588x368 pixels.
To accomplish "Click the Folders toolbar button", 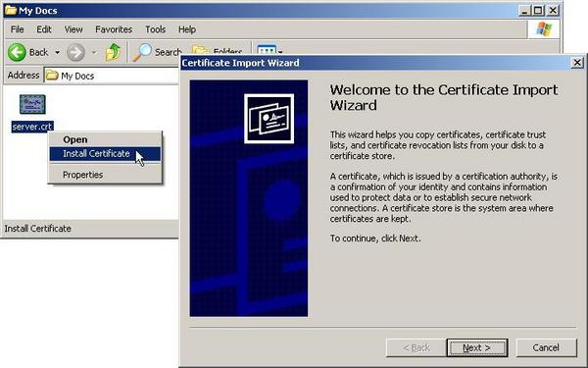I will (x=217, y=50).
